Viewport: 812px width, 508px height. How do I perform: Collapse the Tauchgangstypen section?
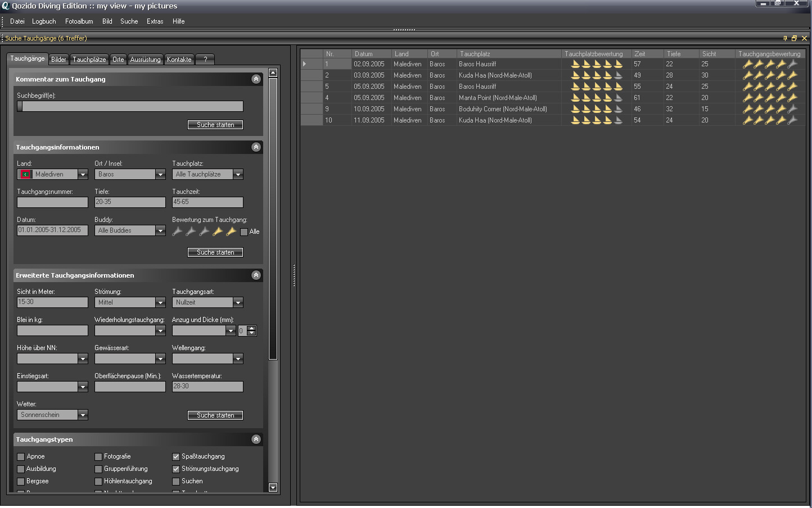coord(256,439)
